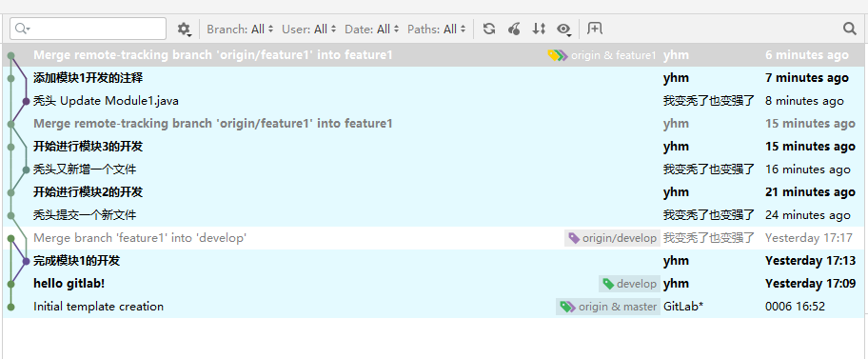Open the search history magnifier in field
Image resolution: width=868 pixels, height=359 pixels.
22,29
